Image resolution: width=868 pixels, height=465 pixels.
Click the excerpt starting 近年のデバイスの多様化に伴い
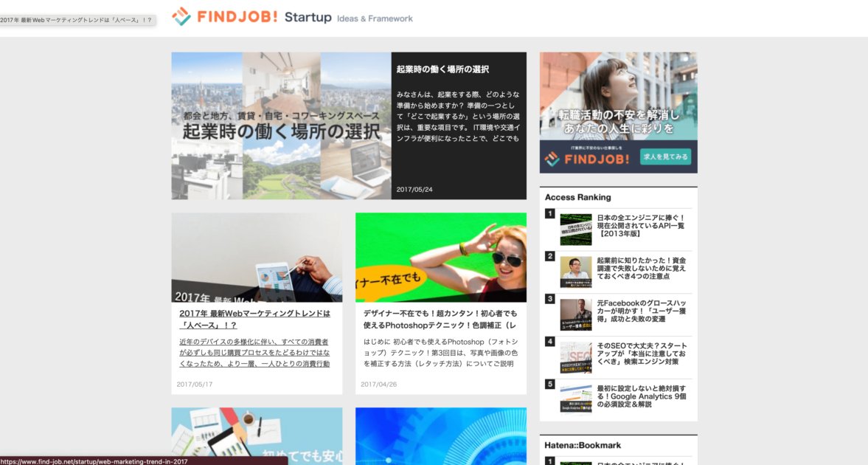(x=254, y=353)
